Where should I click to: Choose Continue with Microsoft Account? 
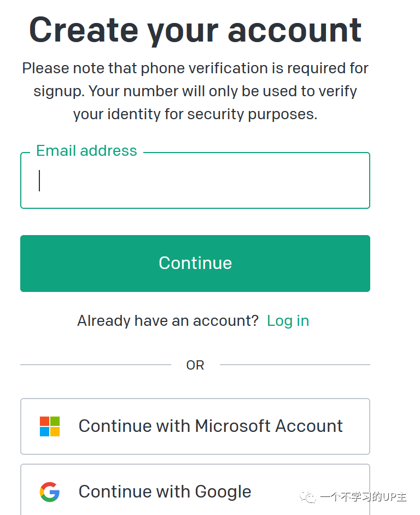pos(195,426)
